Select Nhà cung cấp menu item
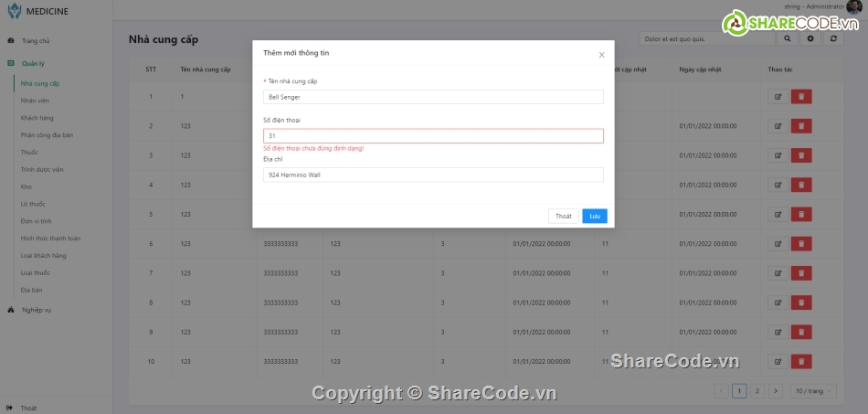This screenshot has height=414, width=868. (40, 83)
